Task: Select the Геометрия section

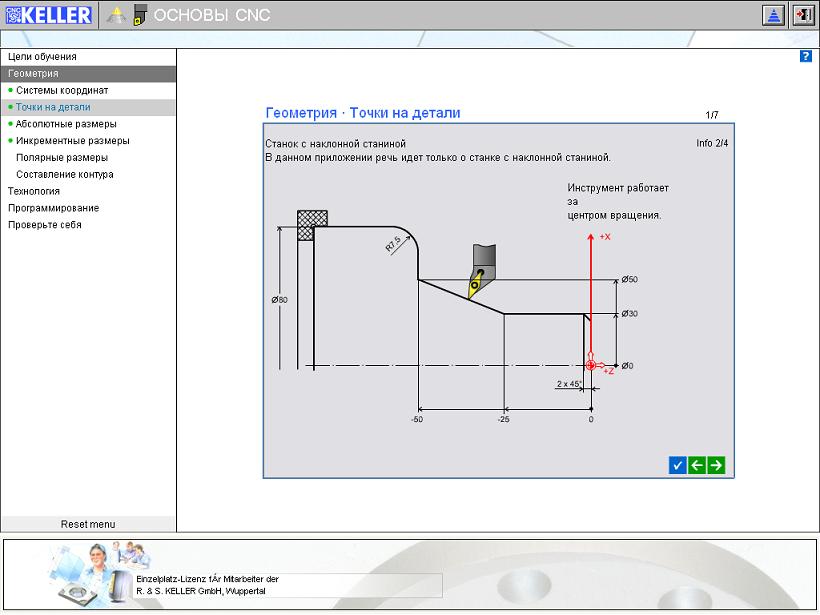Action: 88,74
